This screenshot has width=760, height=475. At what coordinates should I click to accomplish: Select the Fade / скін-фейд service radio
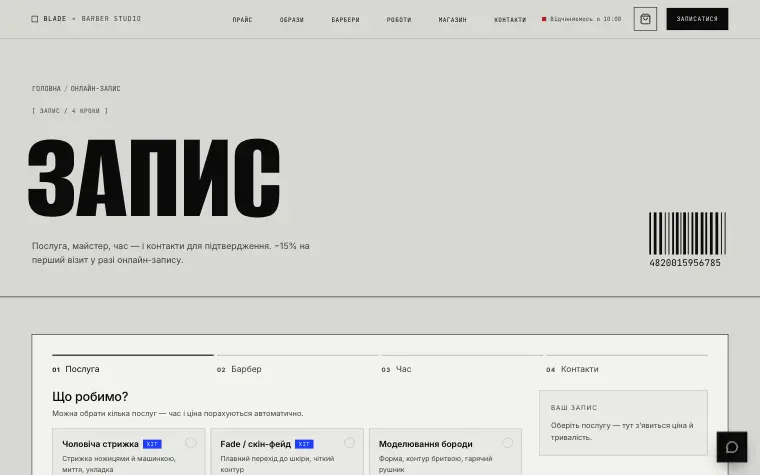point(349,443)
